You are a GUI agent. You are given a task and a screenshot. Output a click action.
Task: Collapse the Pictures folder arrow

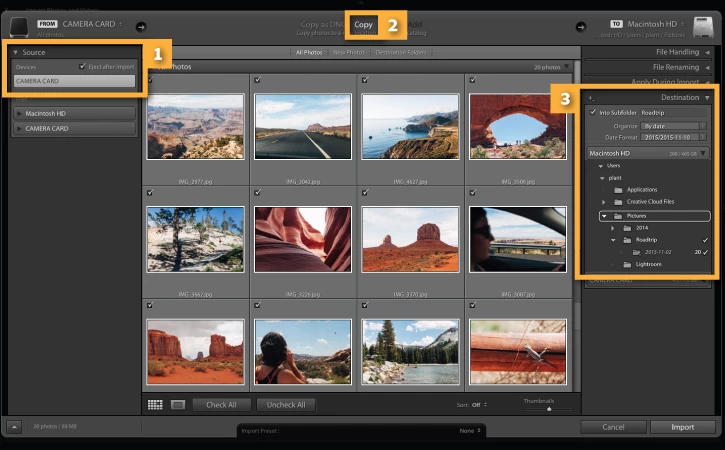coord(604,216)
